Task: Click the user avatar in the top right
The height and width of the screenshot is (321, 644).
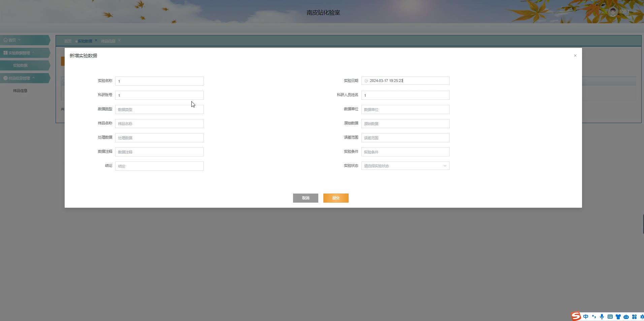Action: tap(613, 12)
